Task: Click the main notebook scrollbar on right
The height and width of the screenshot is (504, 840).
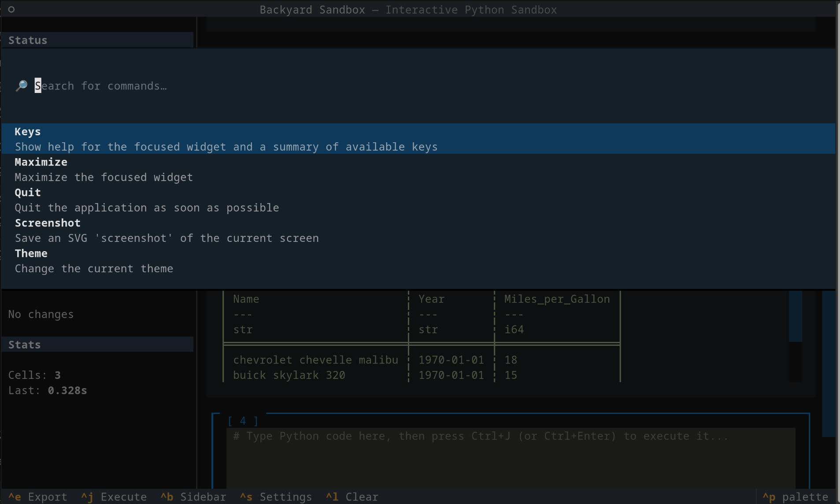Action: (829, 363)
